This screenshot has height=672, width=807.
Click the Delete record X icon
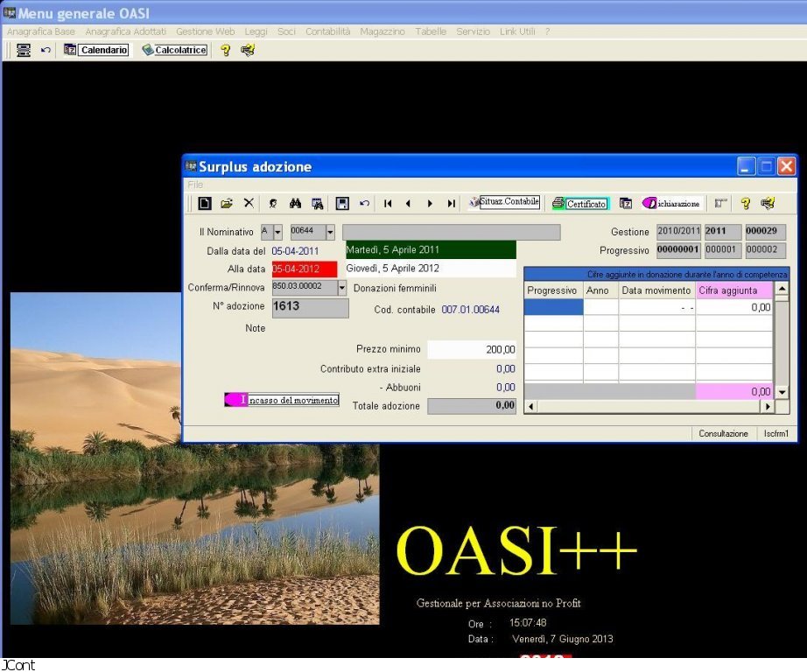click(249, 203)
